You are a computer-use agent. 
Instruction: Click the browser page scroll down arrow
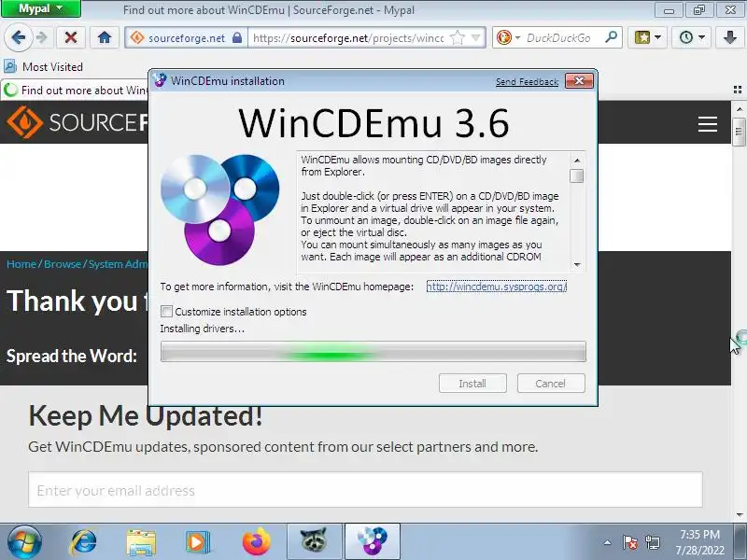pyautogui.click(x=739, y=515)
